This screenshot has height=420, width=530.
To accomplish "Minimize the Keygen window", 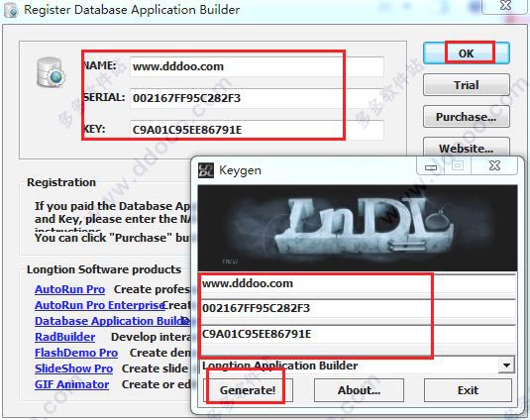I will click(431, 166).
